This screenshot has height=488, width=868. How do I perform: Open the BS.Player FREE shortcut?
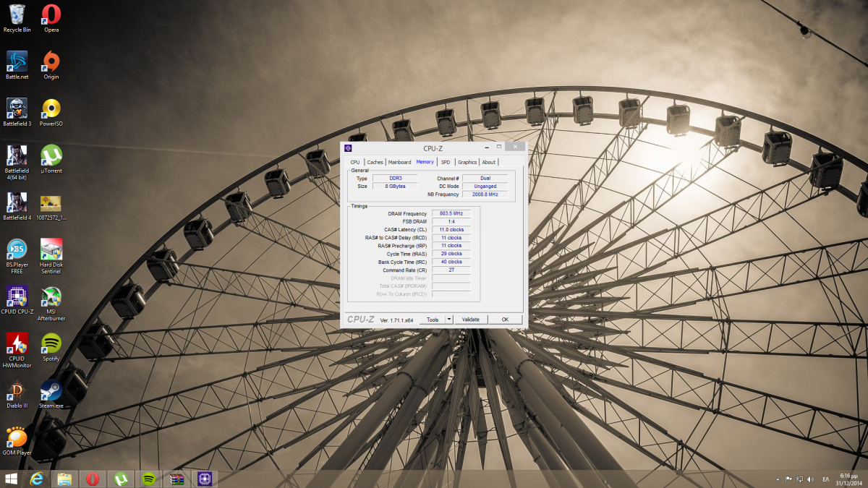coord(17,256)
